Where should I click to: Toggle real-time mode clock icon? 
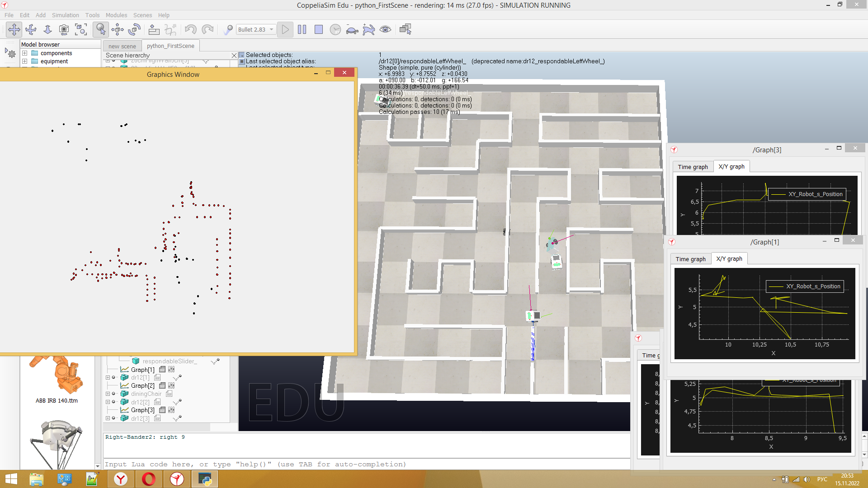pyautogui.click(x=335, y=30)
